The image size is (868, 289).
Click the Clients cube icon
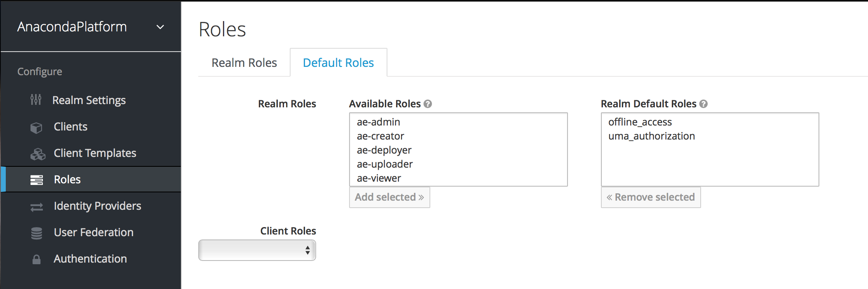(x=36, y=128)
